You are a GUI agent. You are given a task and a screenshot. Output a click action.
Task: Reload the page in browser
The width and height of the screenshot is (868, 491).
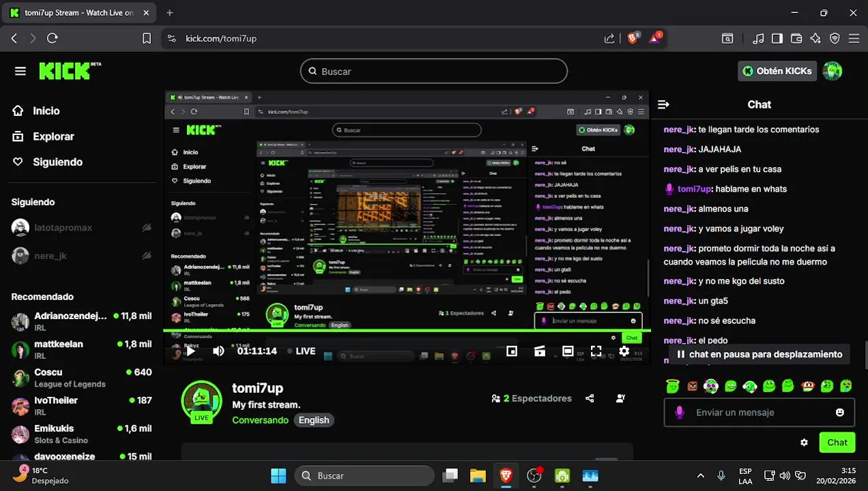(x=53, y=39)
